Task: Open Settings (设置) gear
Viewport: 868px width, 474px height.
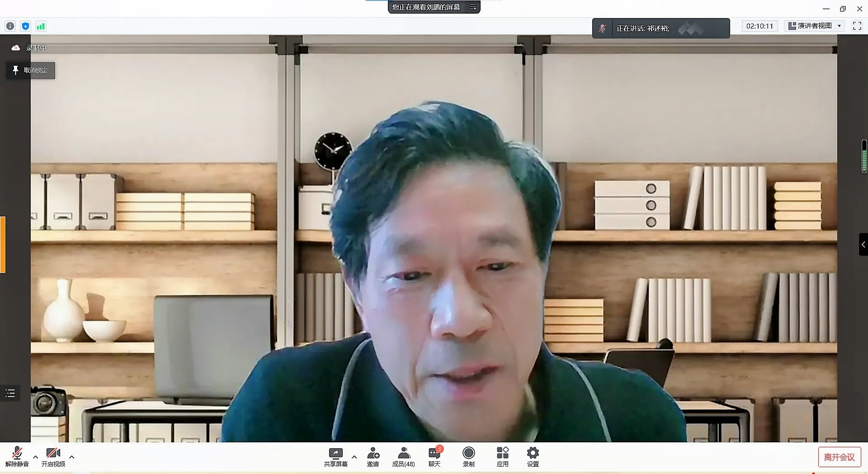Action: point(533,456)
